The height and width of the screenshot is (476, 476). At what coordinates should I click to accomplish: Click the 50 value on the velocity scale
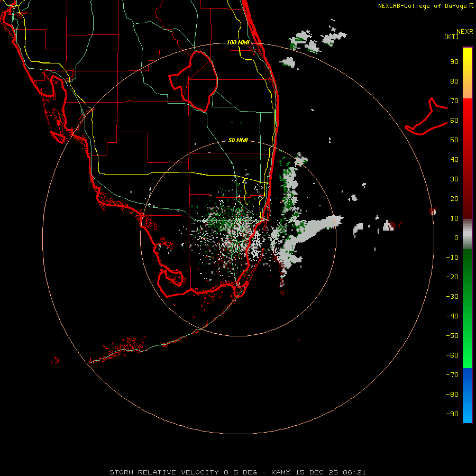pos(454,140)
